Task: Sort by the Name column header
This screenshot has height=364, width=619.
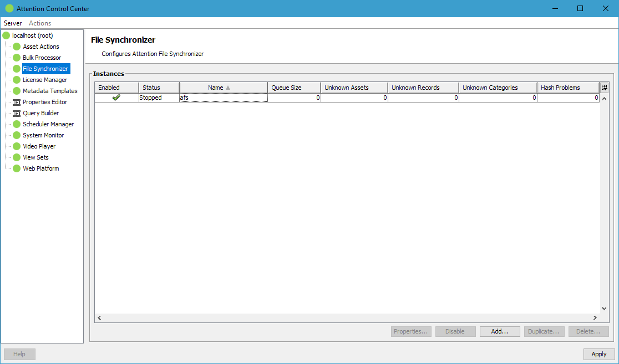Action: 224,88
